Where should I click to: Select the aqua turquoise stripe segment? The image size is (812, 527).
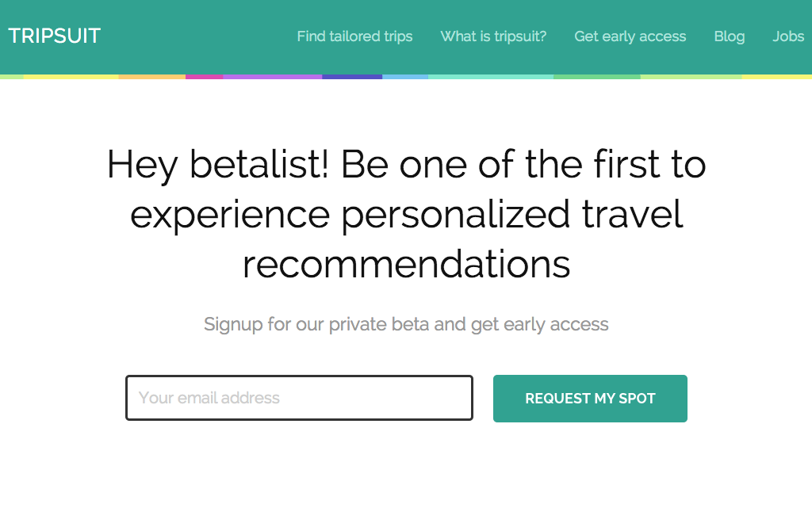coord(491,77)
